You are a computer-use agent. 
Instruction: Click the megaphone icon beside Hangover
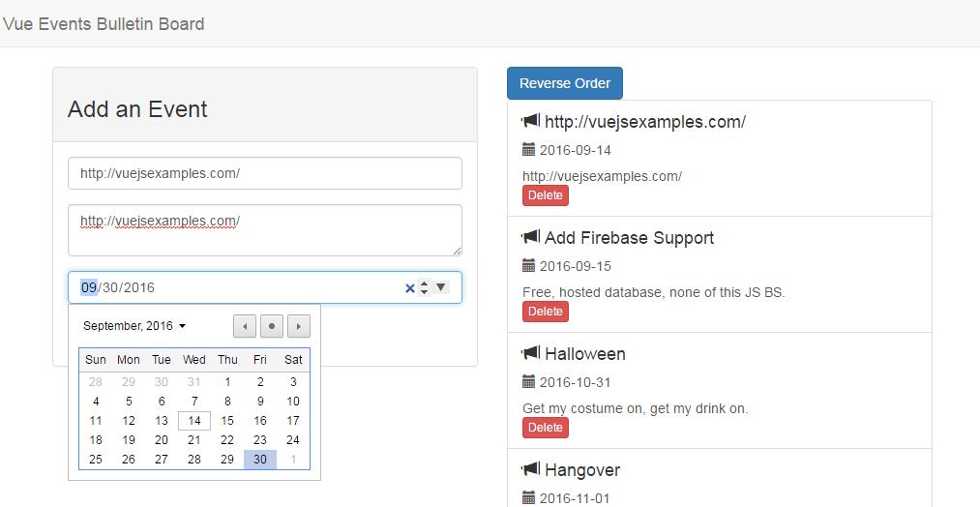tap(530, 469)
